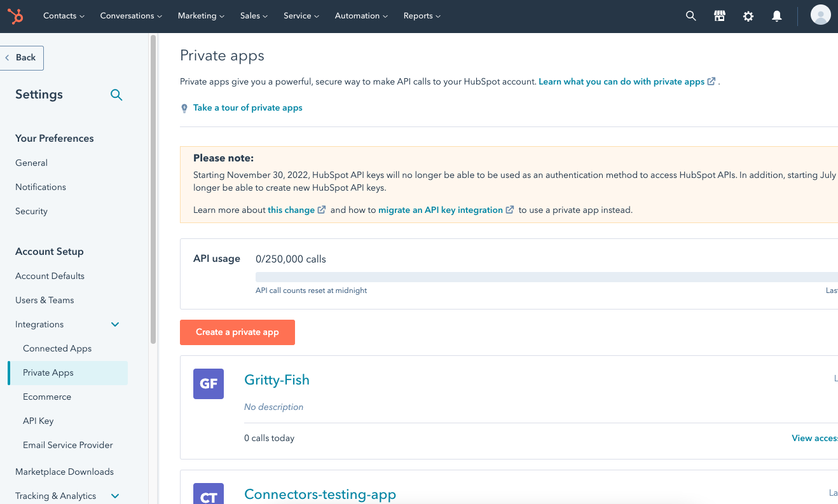The width and height of the screenshot is (838, 504).
Task: Click the 'Private apps' page heading
Action: pos(222,56)
